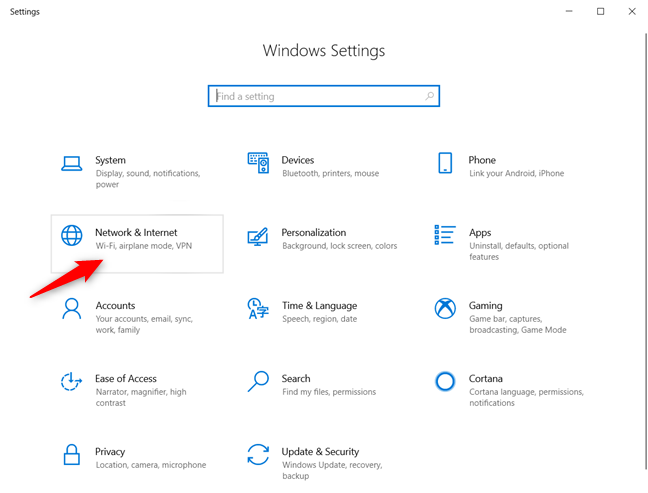Open Update & Security title

coord(320,452)
